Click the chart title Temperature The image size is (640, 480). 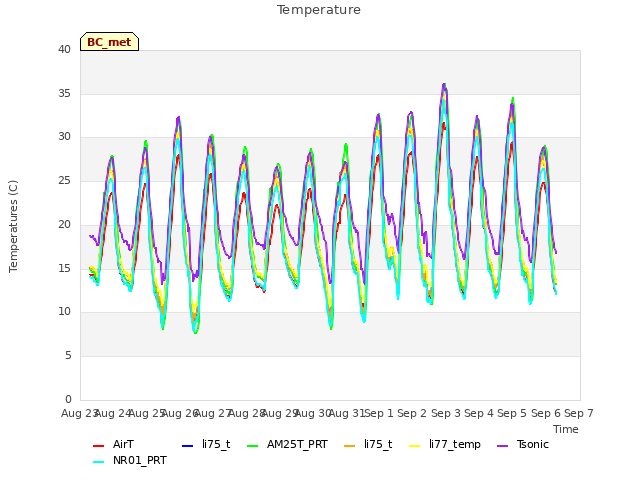(x=319, y=10)
